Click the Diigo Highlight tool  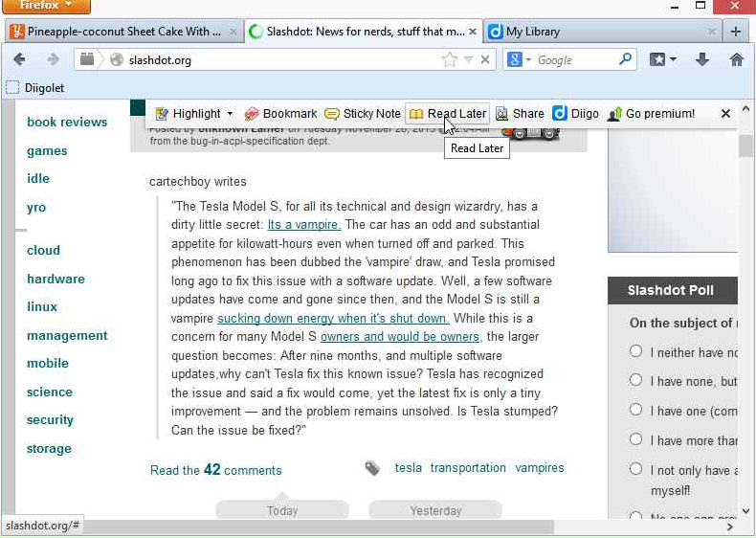(189, 114)
